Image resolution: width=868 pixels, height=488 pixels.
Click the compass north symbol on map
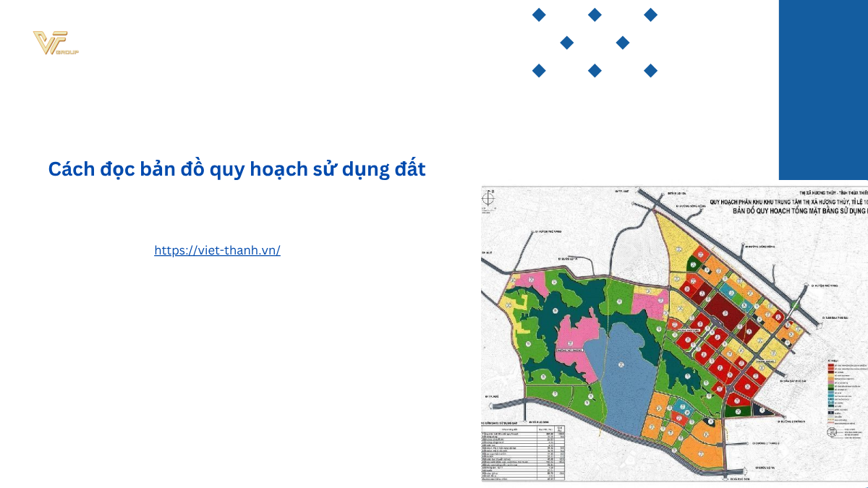tap(490, 197)
